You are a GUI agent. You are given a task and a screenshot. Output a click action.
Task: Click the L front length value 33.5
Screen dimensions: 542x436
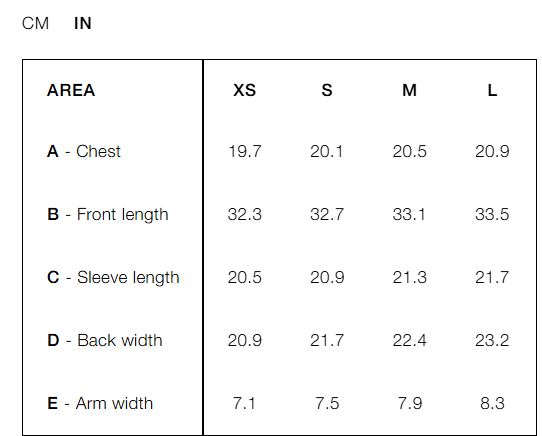click(x=492, y=214)
